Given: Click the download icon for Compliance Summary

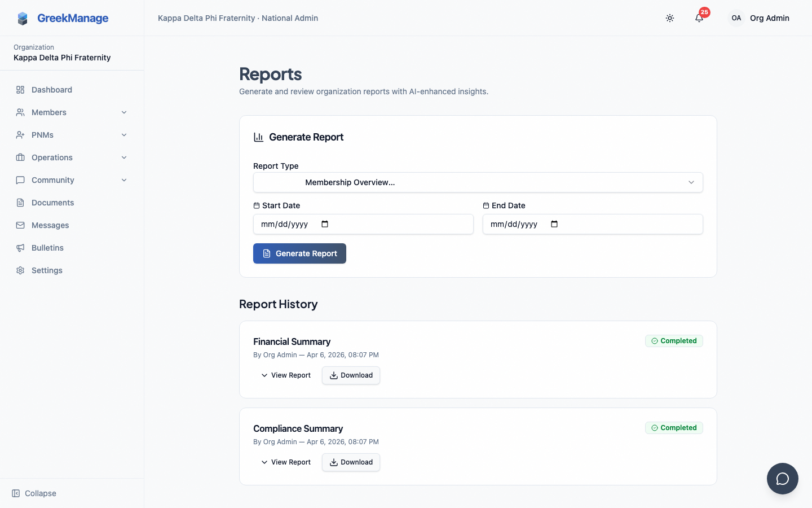Looking at the screenshot, I should [x=334, y=462].
